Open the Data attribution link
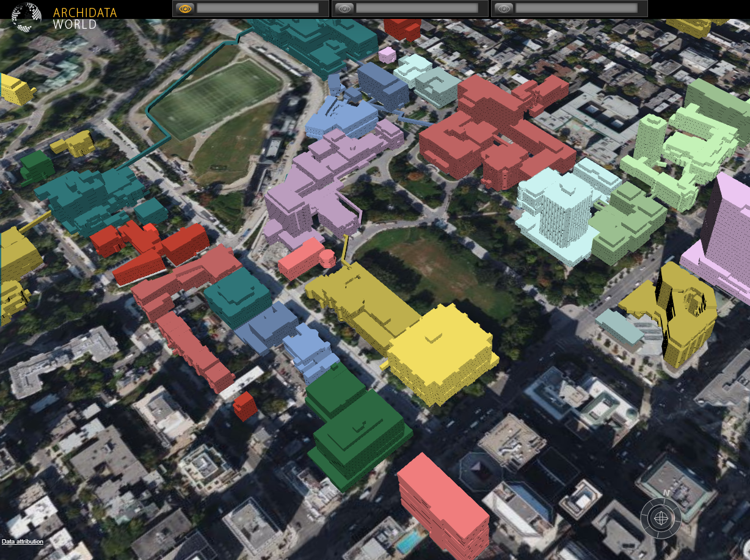Viewport: 750px width, 560px height. point(23,542)
